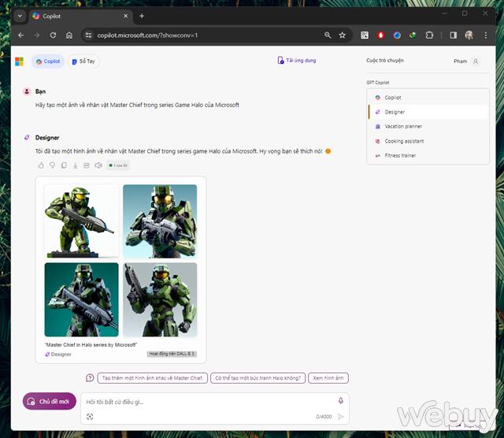Share the Designer response
Image resolution: width=504 pixels, height=438 pixels.
[x=87, y=165]
